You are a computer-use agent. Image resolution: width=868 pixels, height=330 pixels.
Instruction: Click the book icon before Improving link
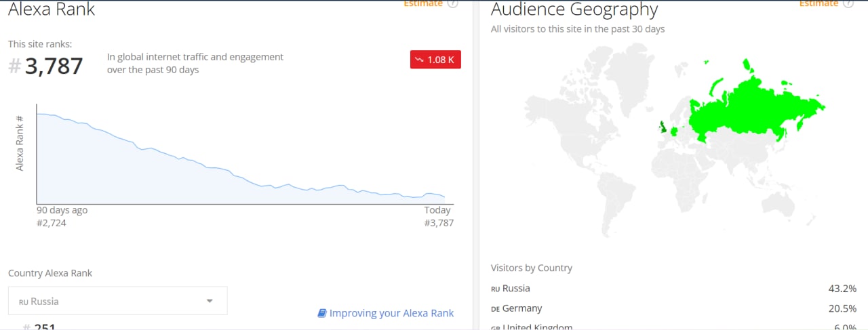coord(321,313)
